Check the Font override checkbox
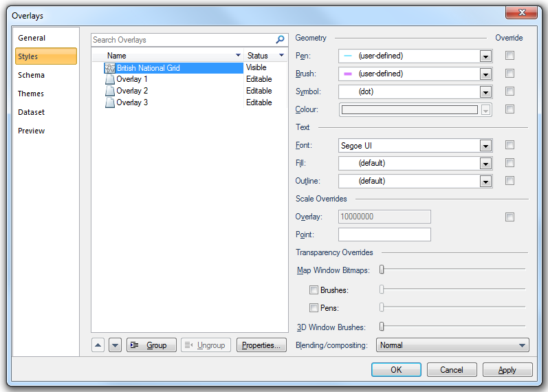 (509, 145)
